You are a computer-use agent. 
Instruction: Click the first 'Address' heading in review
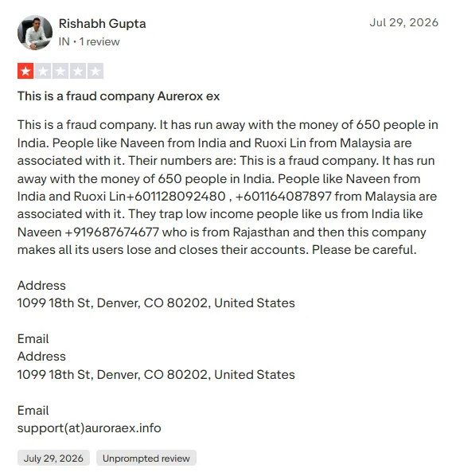41,285
